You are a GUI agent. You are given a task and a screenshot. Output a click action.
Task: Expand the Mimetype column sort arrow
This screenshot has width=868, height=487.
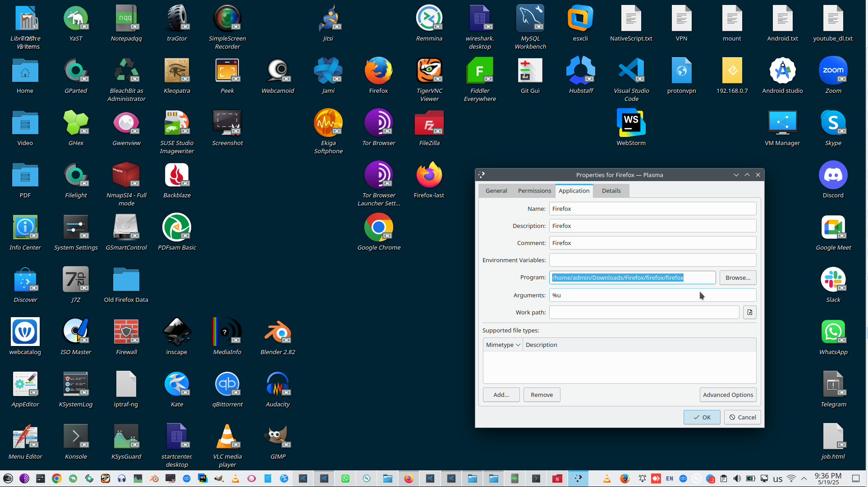[x=518, y=345]
